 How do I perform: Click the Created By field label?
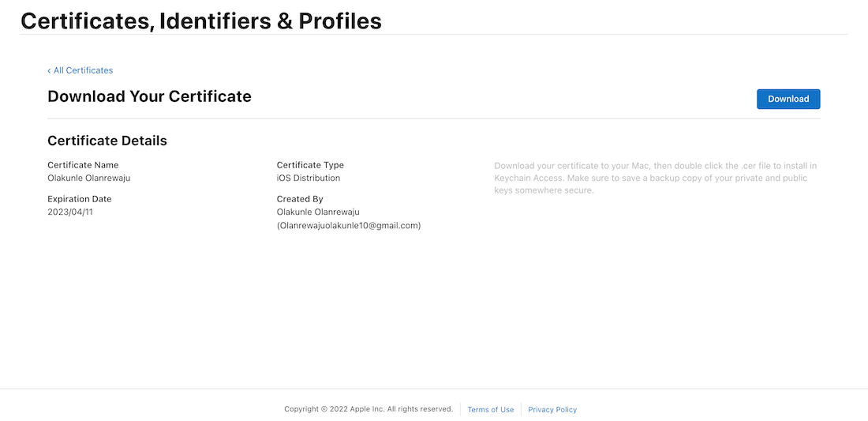tap(300, 199)
